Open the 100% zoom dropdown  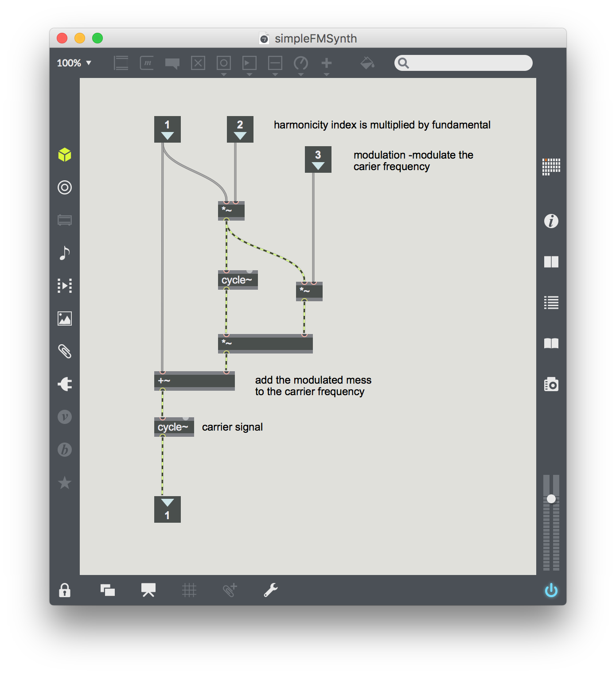click(x=74, y=63)
